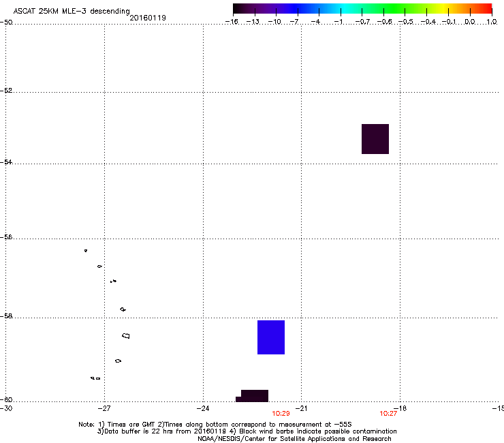
Task: Click the dark purple data square near -53 latitude
Action: (x=375, y=139)
